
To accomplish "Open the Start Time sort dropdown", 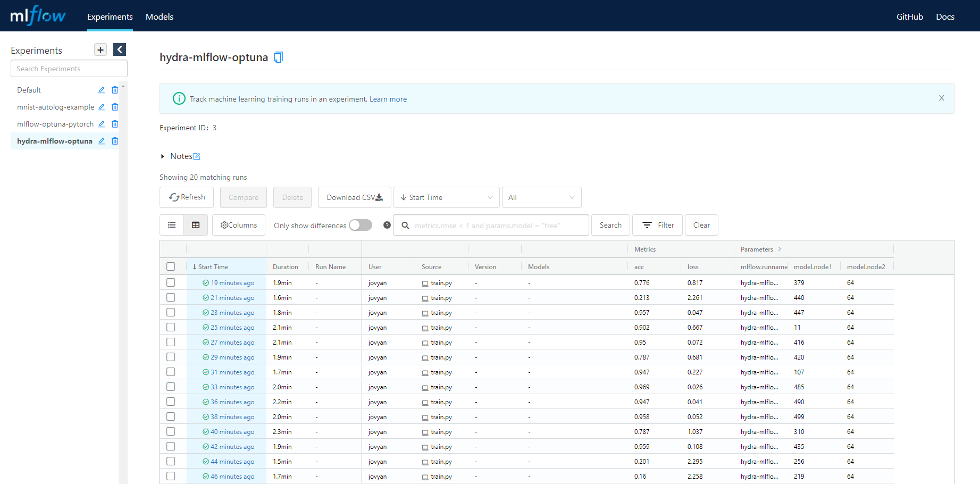I will pos(447,197).
